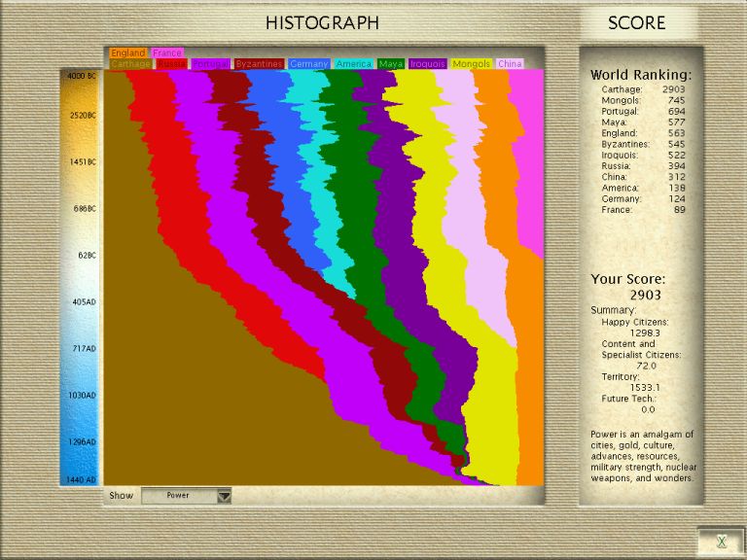Click the France legend label
747x560 pixels.
[x=167, y=53]
